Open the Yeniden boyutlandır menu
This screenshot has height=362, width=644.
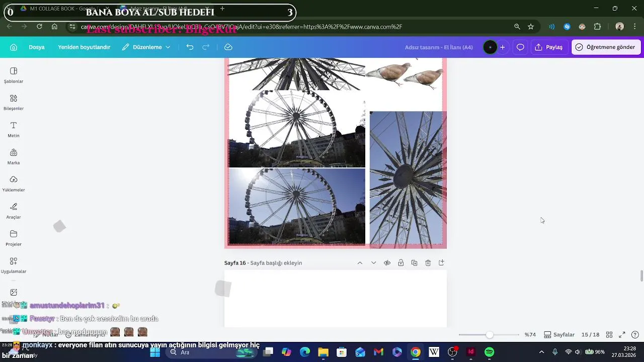pos(84,47)
